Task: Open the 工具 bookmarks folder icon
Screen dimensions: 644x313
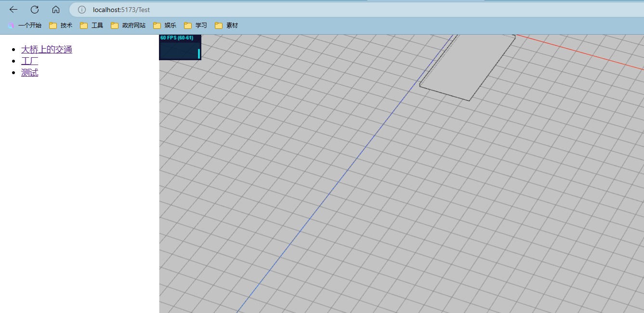Action: [83, 25]
